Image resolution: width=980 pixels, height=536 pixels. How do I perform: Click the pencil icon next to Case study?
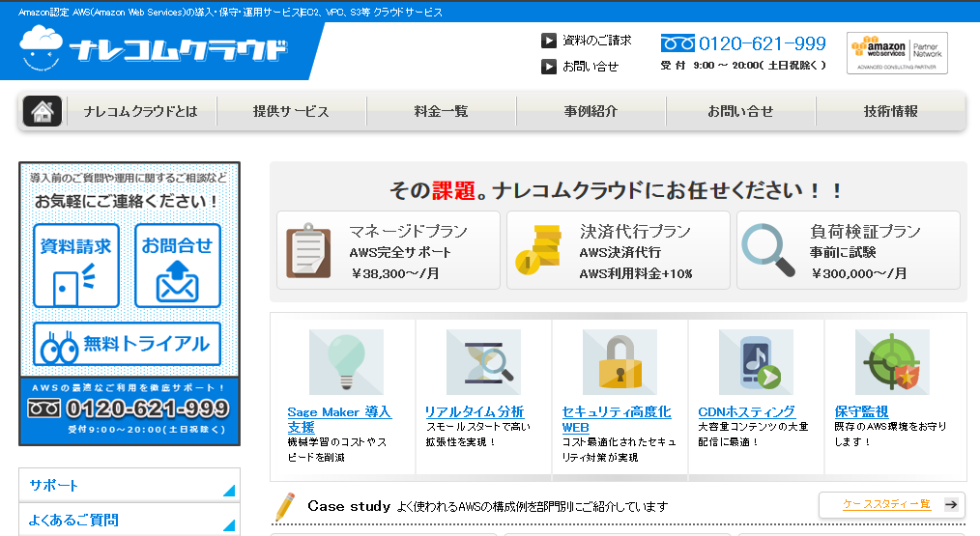point(284,507)
